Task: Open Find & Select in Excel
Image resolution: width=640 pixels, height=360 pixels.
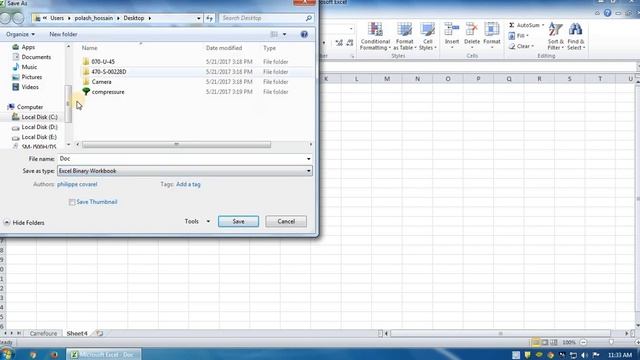Action: [576, 36]
